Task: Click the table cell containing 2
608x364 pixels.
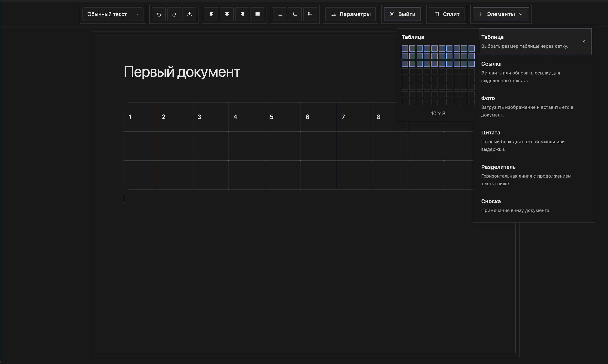Action: (x=175, y=117)
